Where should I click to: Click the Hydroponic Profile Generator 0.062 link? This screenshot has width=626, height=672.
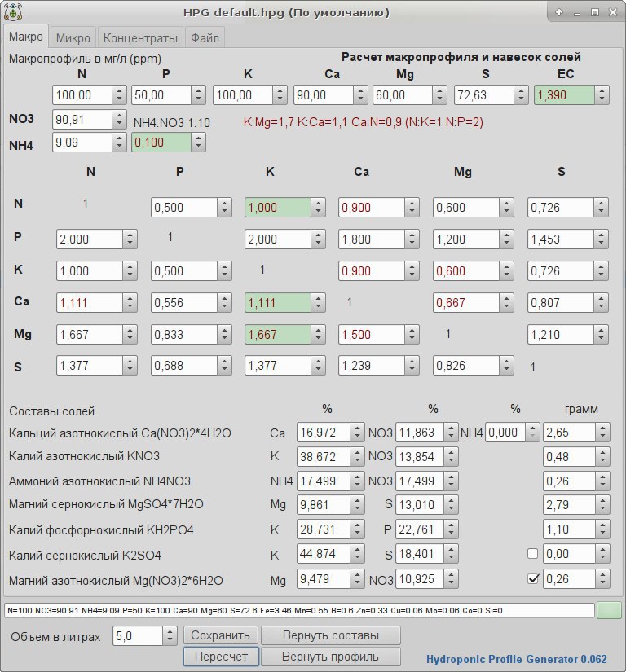516,659
